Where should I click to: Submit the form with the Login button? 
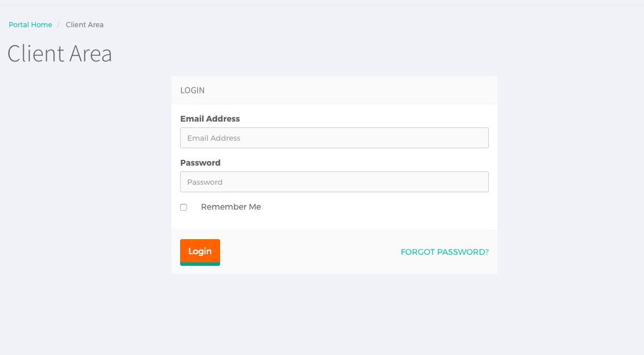coord(200,252)
